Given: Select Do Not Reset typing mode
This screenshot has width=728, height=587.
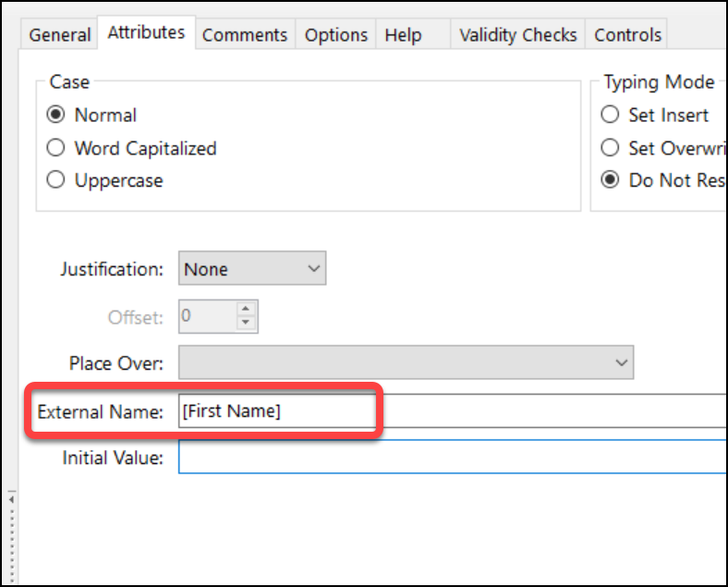Looking at the screenshot, I should [x=610, y=180].
